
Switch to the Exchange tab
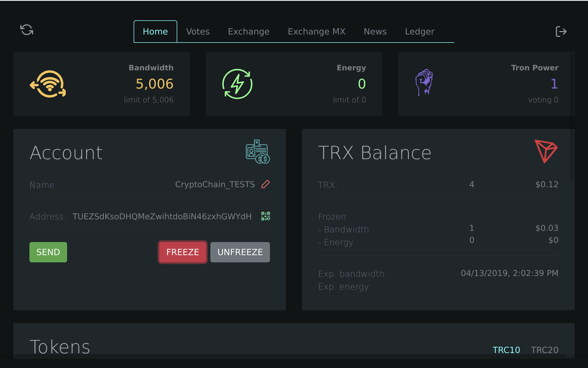(249, 32)
